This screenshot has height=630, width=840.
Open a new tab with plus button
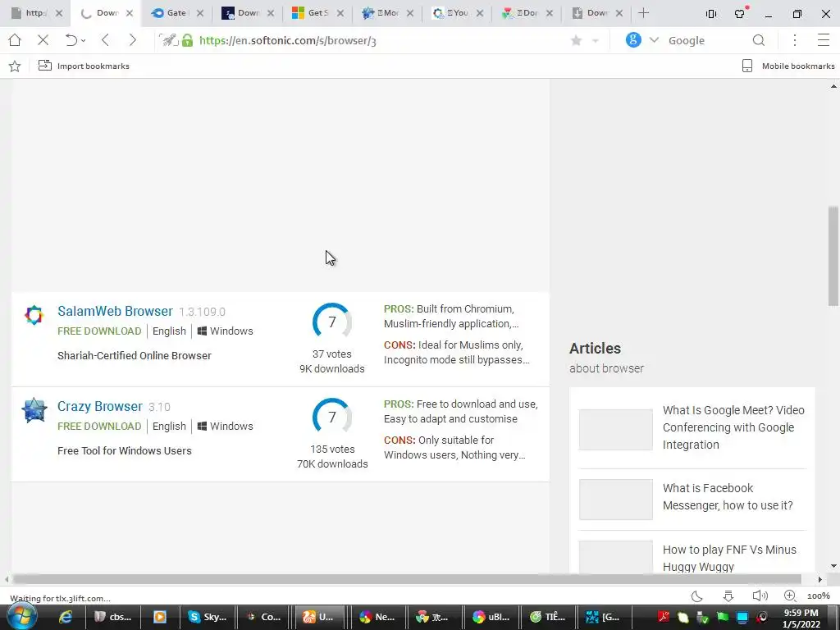tap(643, 13)
